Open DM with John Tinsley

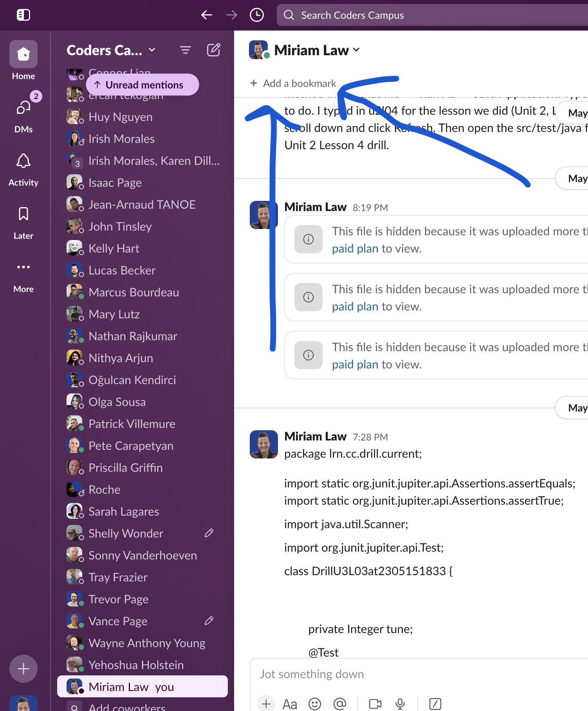point(142,226)
